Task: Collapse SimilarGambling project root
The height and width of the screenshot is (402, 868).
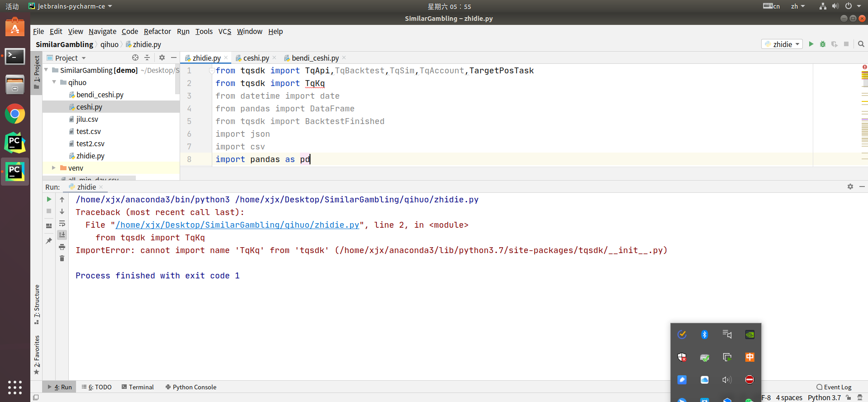Action: coord(46,70)
